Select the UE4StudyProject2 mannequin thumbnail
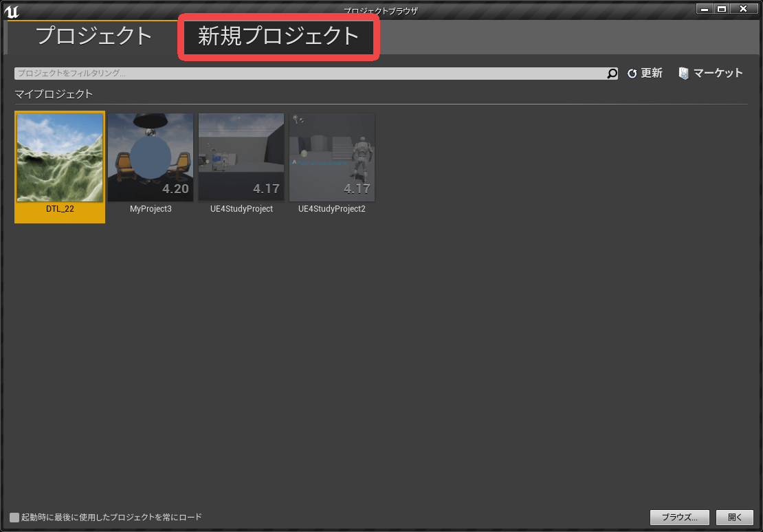 pos(332,157)
